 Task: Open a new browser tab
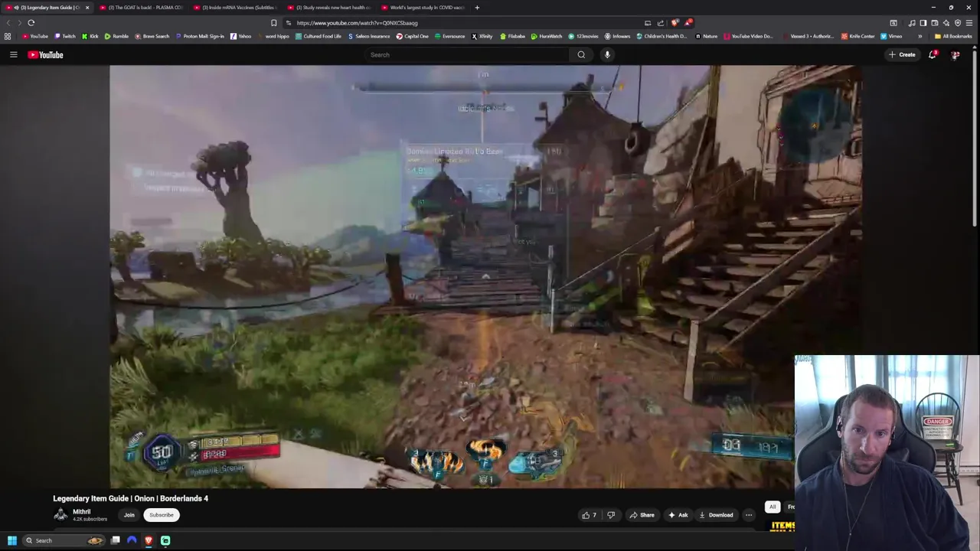click(477, 8)
